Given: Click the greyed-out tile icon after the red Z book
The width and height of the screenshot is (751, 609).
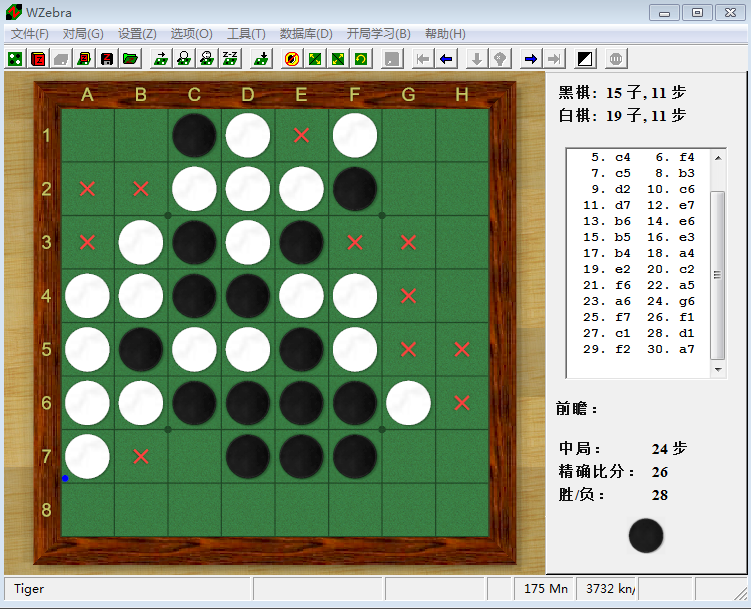Looking at the screenshot, I should tap(61, 59).
